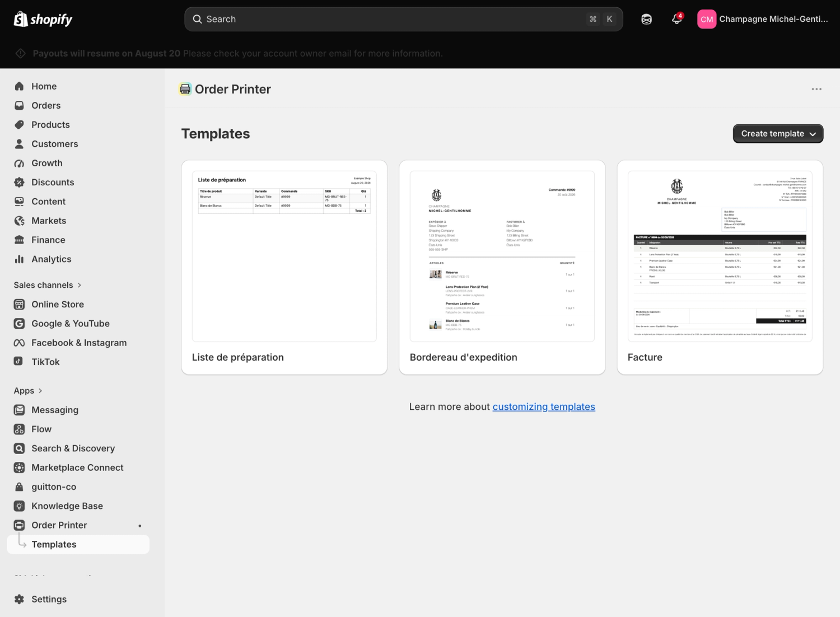The image size is (840, 617).
Task: Open the Finance label in sidebar
Action: click(x=48, y=240)
